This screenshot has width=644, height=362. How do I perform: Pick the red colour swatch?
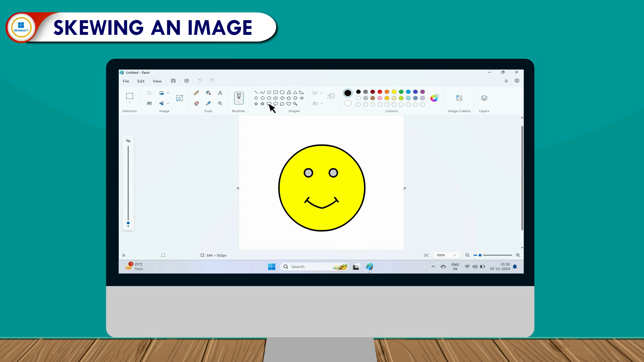pyautogui.click(x=380, y=92)
